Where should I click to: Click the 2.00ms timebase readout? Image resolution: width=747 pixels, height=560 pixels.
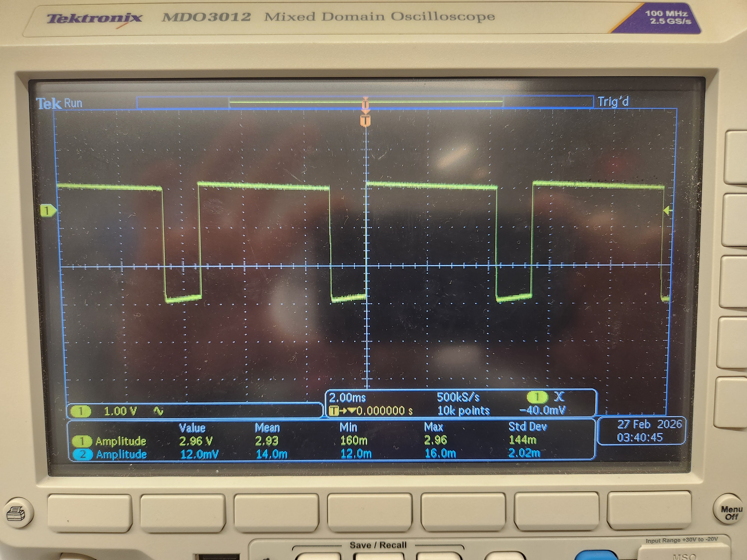tap(347, 397)
